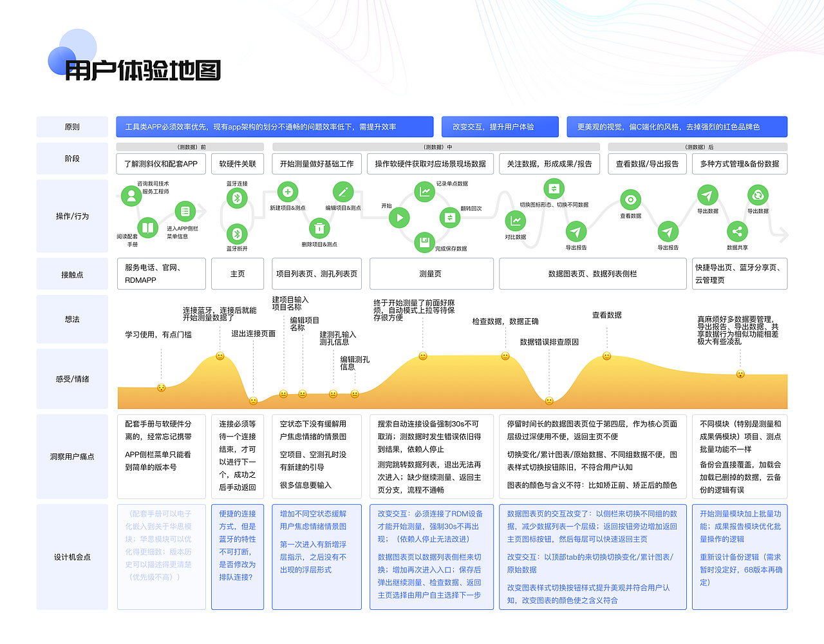Click the 软硬件关联 stage box
Screen dimensions: 824x644
point(238,164)
